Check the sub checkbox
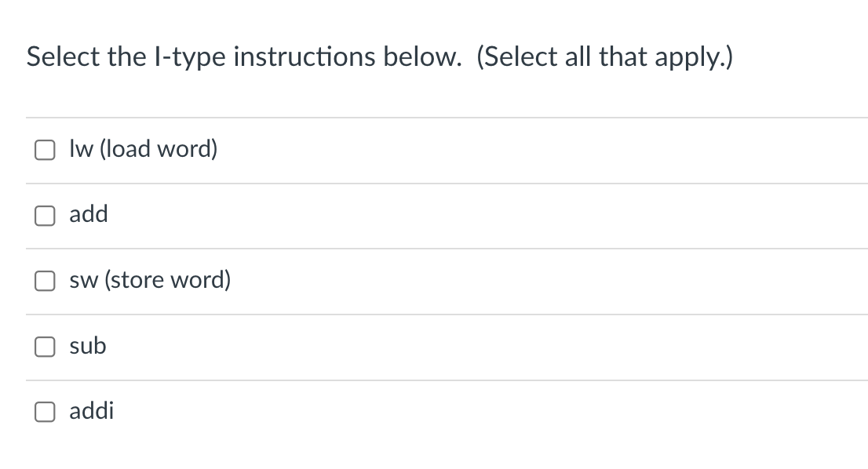The height and width of the screenshot is (469, 868). (x=45, y=347)
